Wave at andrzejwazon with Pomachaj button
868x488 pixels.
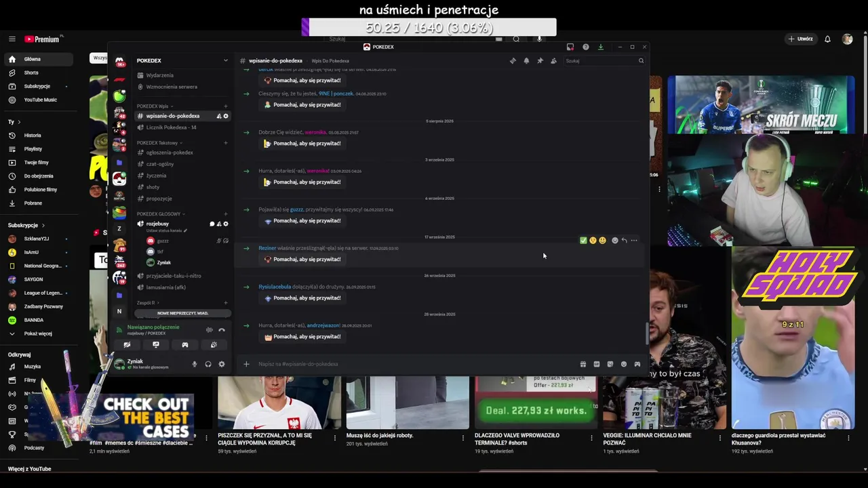pyautogui.click(x=302, y=337)
